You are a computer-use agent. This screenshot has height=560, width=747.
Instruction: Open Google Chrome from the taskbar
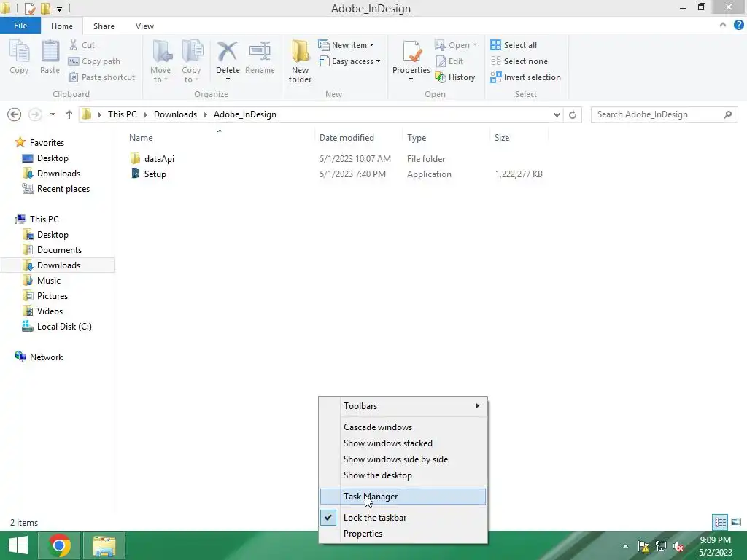coord(59,545)
